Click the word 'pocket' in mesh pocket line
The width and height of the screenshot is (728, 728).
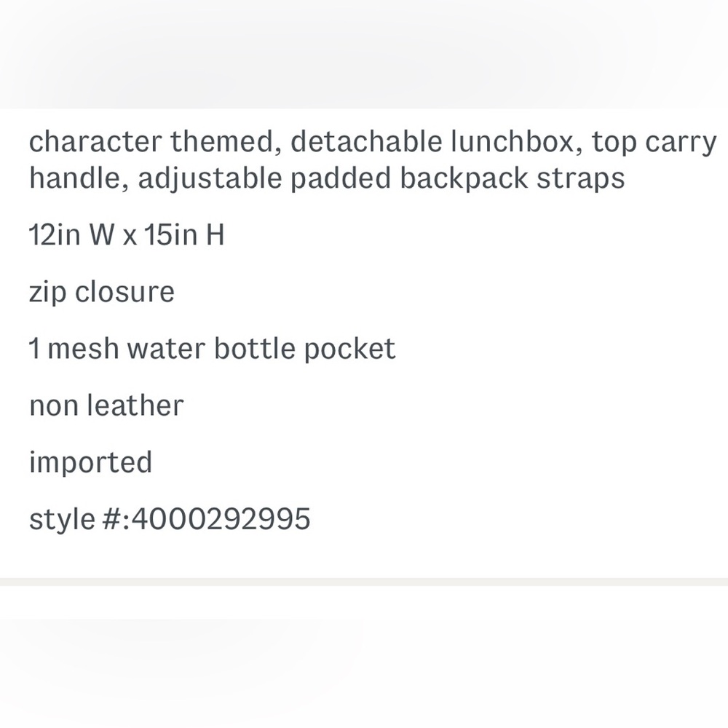(x=350, y=349)
